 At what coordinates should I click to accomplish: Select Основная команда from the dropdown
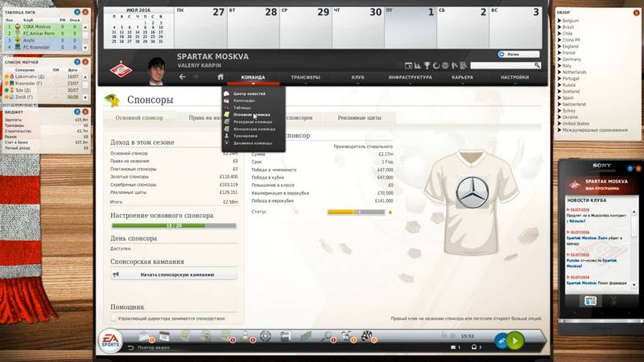pyautogui.click(x=252, y=114)
